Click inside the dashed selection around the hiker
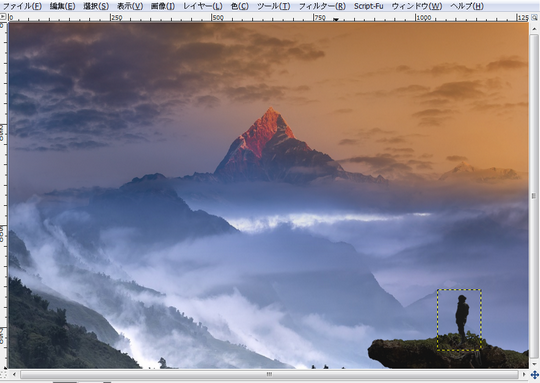 459,320
